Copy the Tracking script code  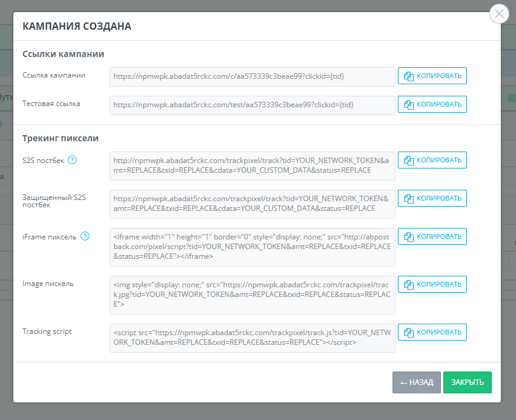click(432, 332)
